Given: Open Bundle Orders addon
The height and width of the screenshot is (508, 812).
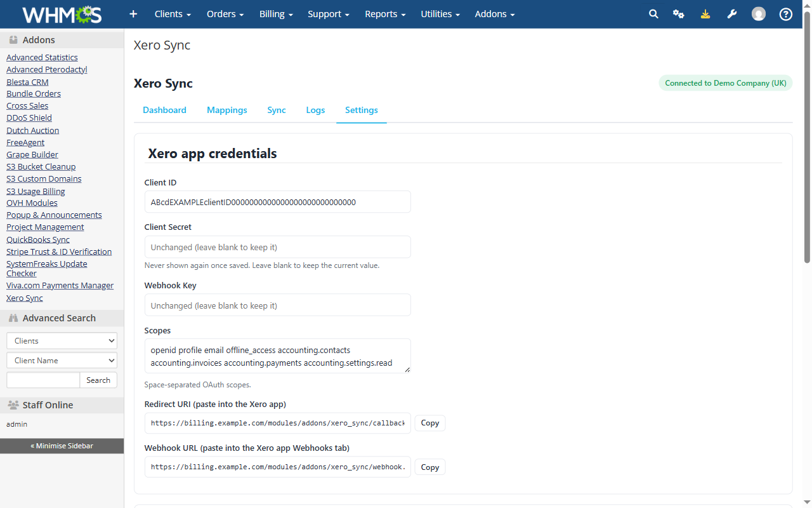Looking at the screenshot, I should click(34, 94).
